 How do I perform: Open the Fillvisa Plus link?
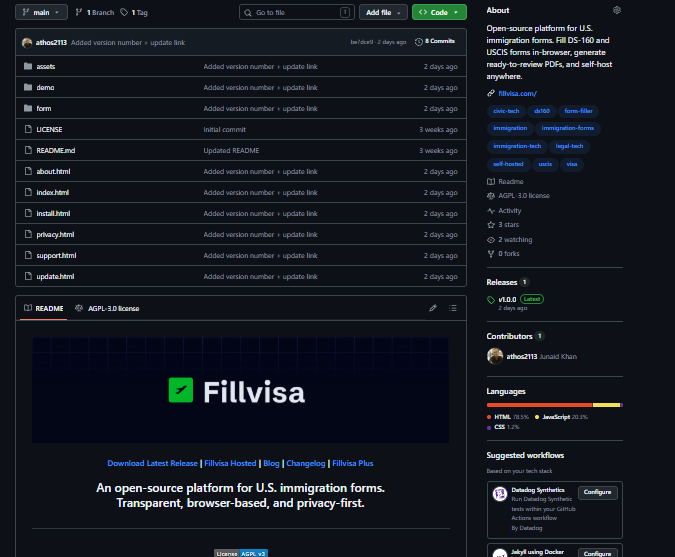[x=353, y=464]
